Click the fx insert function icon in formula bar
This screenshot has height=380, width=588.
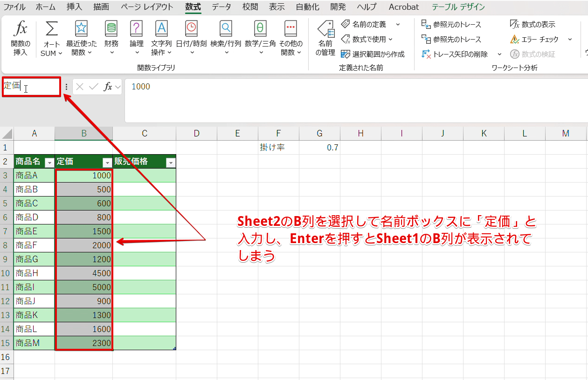108,87
